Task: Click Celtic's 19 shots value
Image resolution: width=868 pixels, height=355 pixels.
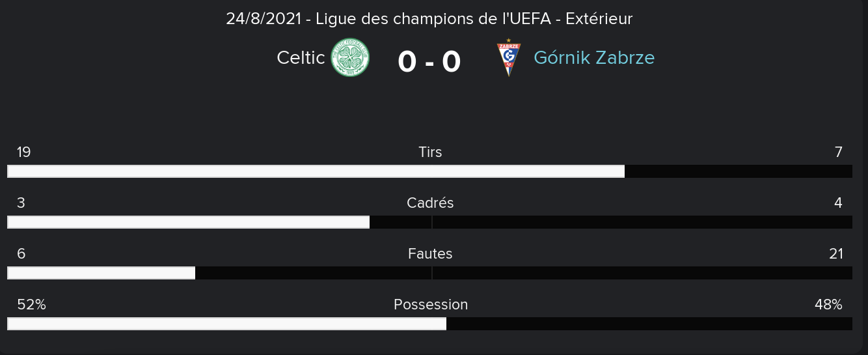Action: pyautogui.click(x=24, y=152)
